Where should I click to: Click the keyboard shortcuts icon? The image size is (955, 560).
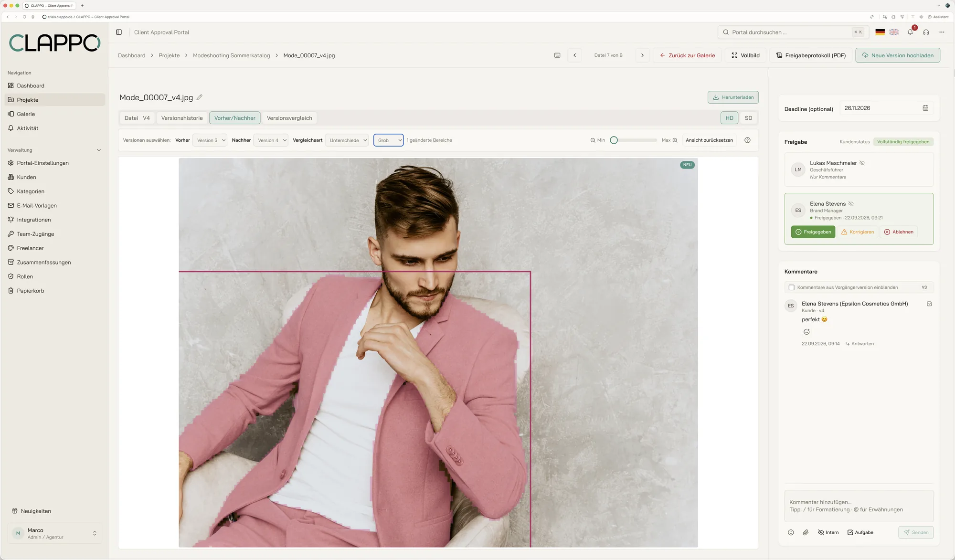[x=557, y=55]
